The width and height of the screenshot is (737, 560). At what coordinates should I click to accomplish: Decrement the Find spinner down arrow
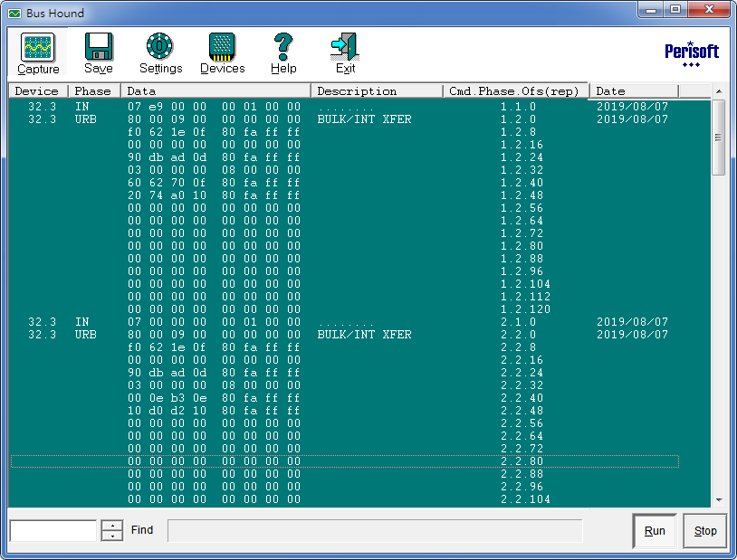111,536
